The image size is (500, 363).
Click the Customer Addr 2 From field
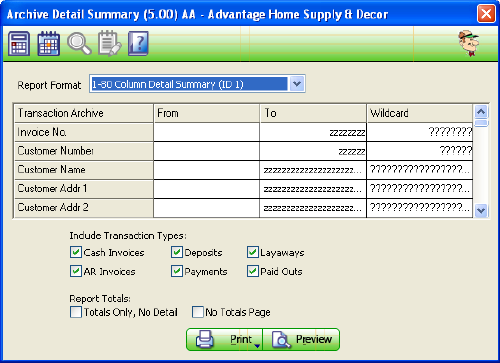click(x=206, y=208)
